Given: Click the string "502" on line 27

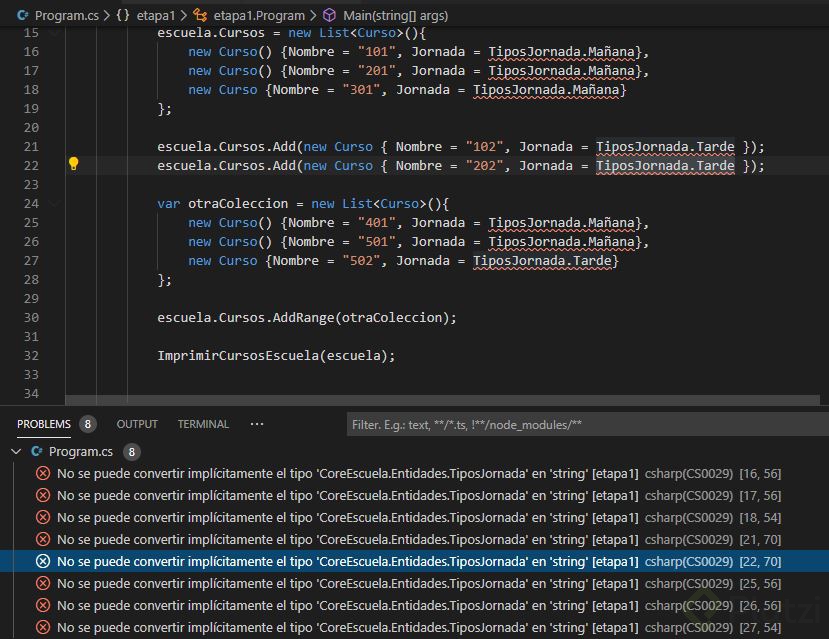Looking at the screenshot, I should [x=361, y=261].
